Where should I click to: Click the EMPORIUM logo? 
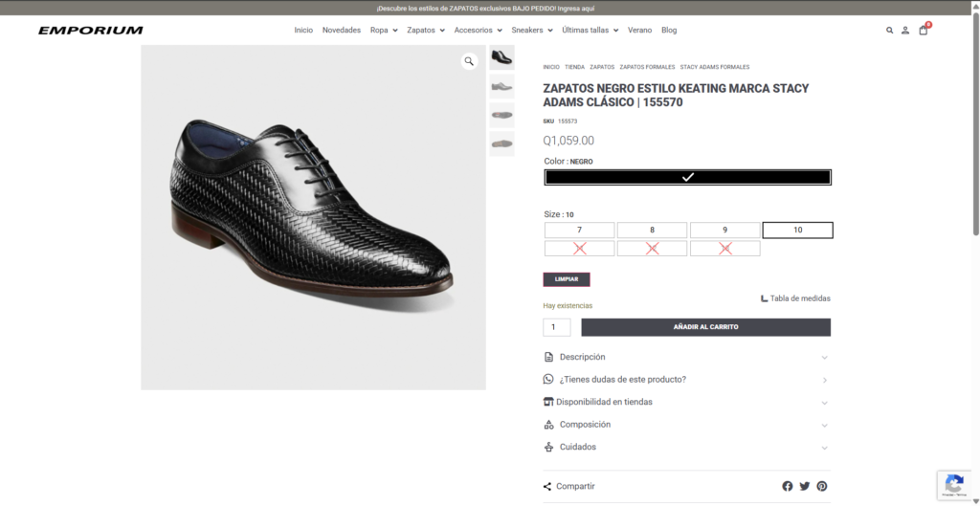click(x=91, y=30)
